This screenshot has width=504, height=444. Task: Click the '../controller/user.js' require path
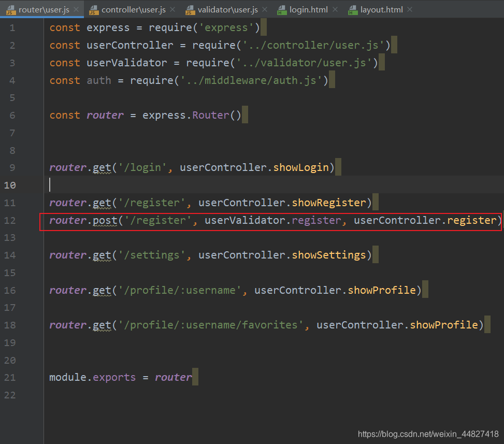click(x=313, y=45)
